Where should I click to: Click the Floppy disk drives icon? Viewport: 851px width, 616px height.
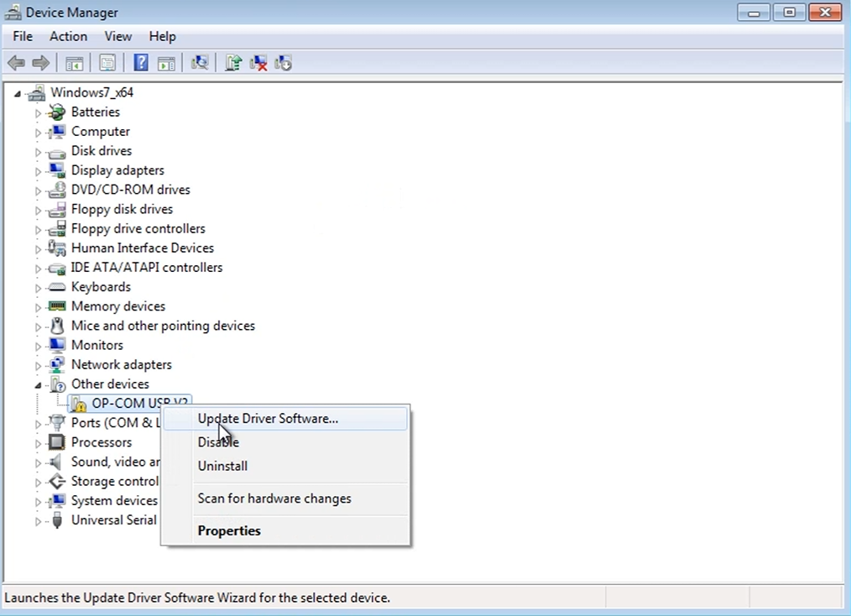pos(56,210)
